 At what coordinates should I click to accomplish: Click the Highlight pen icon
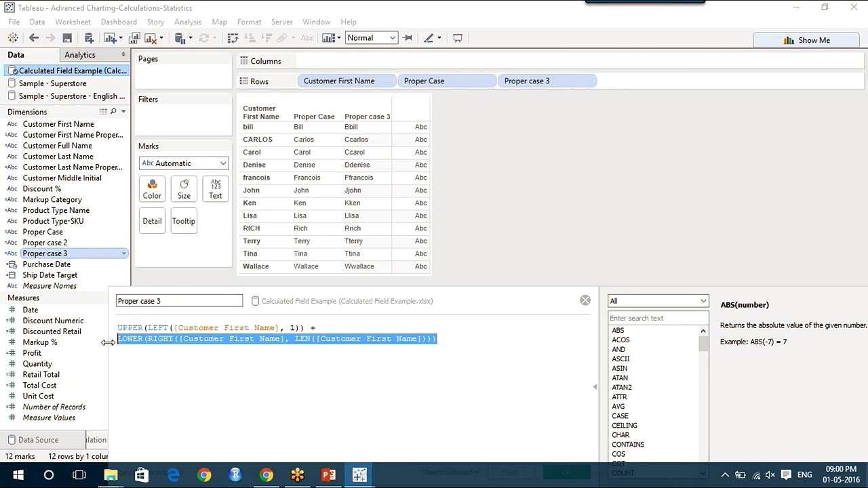429,38
